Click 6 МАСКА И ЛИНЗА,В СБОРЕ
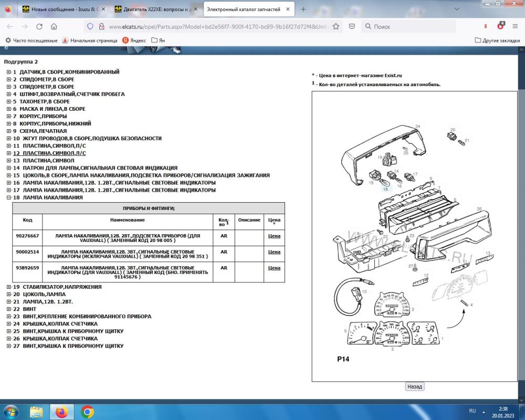The height and width of the screenshot is (420, 525). pos(49,109)
